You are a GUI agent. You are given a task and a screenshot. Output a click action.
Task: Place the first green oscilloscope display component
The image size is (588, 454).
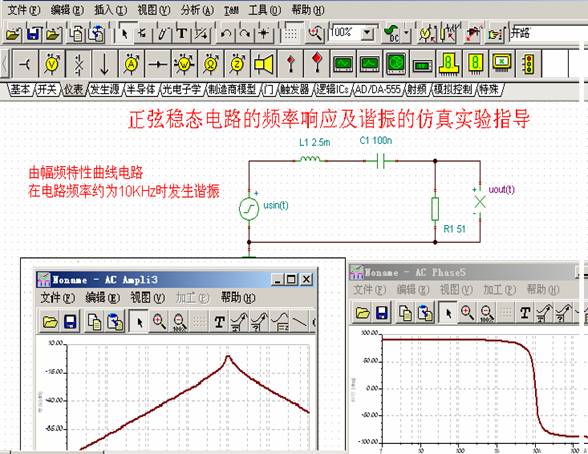click(x=343, y=64)
